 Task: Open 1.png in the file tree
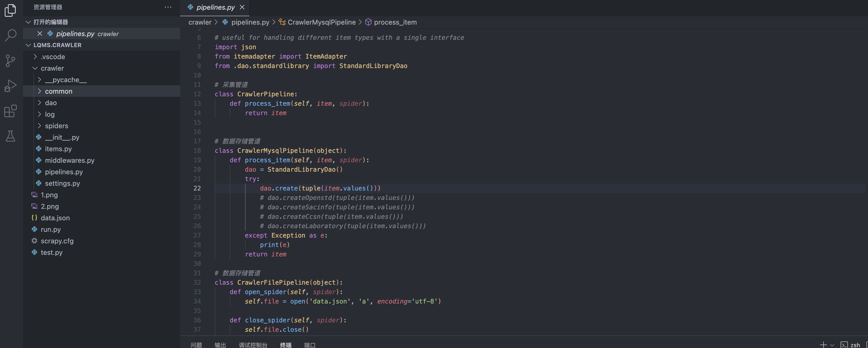click(x=101, y=195)
